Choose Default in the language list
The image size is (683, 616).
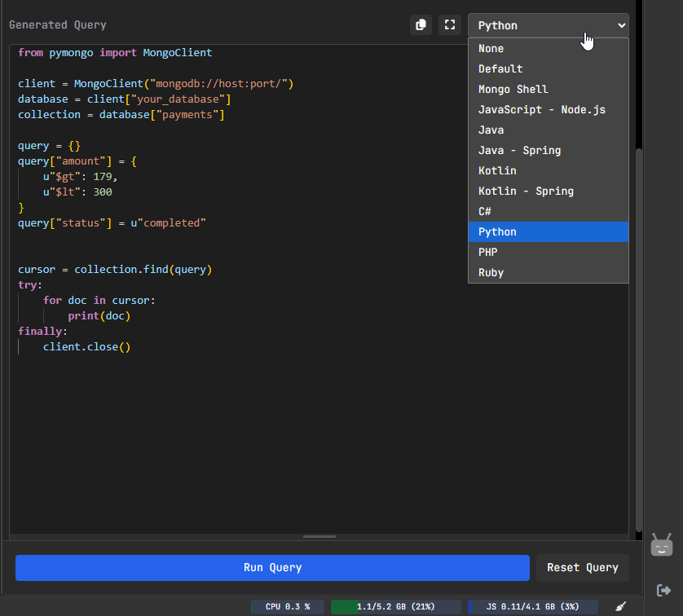[548, 68]
